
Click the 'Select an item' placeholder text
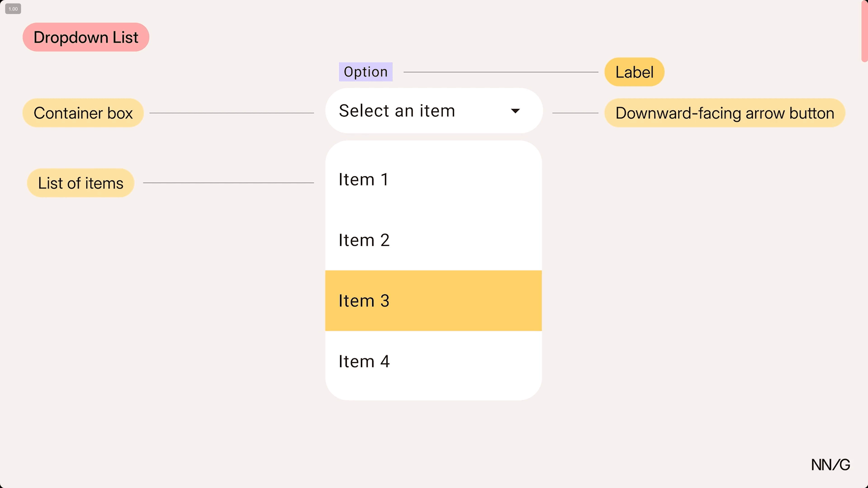tap(397, 111)
